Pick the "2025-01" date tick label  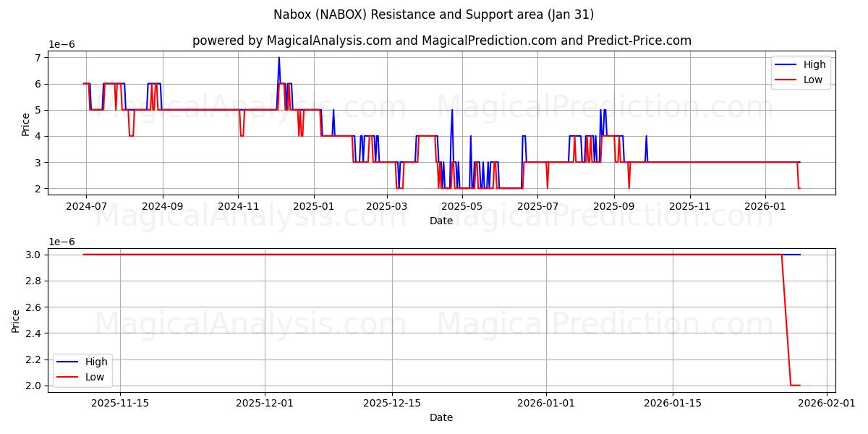(x=314, y=206)
